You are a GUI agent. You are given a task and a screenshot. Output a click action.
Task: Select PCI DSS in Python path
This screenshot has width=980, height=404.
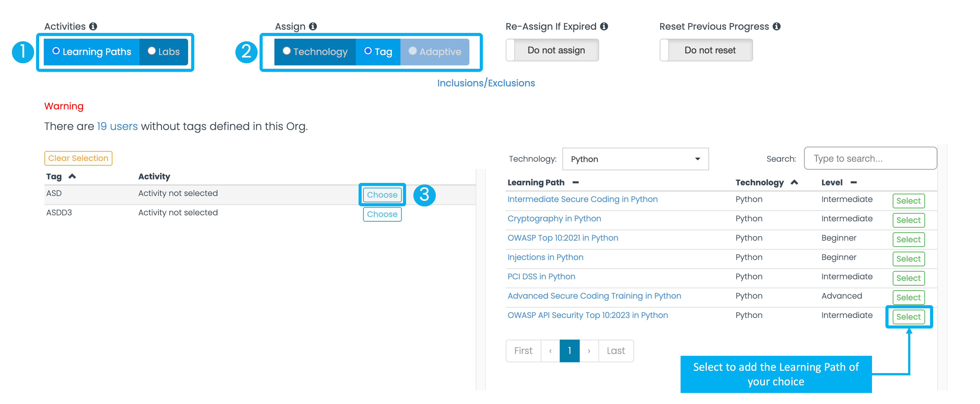pyautogui.click(x=909, y=278)
